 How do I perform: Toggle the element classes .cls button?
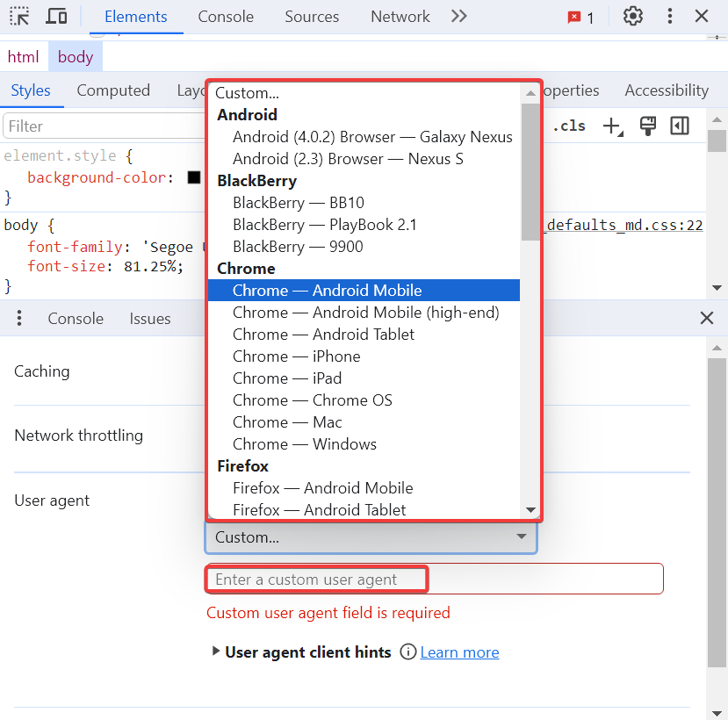(x=569, y=126)
